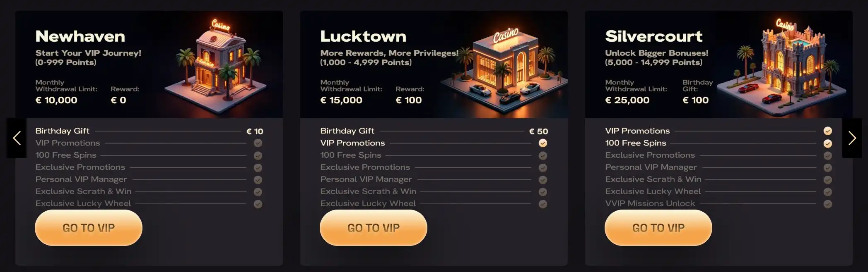Select the Newhaven tier title
This screenshot has width=868, height=272.
click(80, 36)
